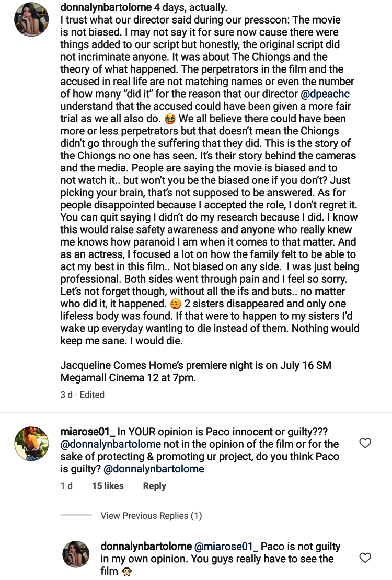Viewport: 392px width, 580px height.
Task: Click the Jacqueline Comes Home premiere night line
Action: point(195,365)
